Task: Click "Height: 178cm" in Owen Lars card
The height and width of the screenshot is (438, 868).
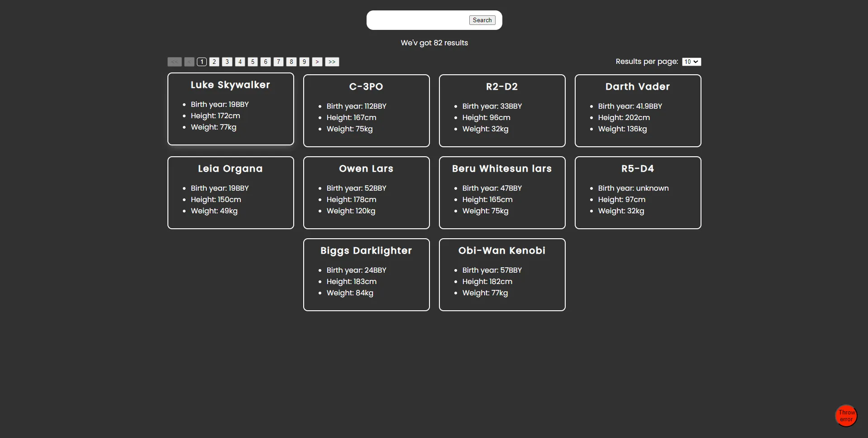Action: pos(352,199)
